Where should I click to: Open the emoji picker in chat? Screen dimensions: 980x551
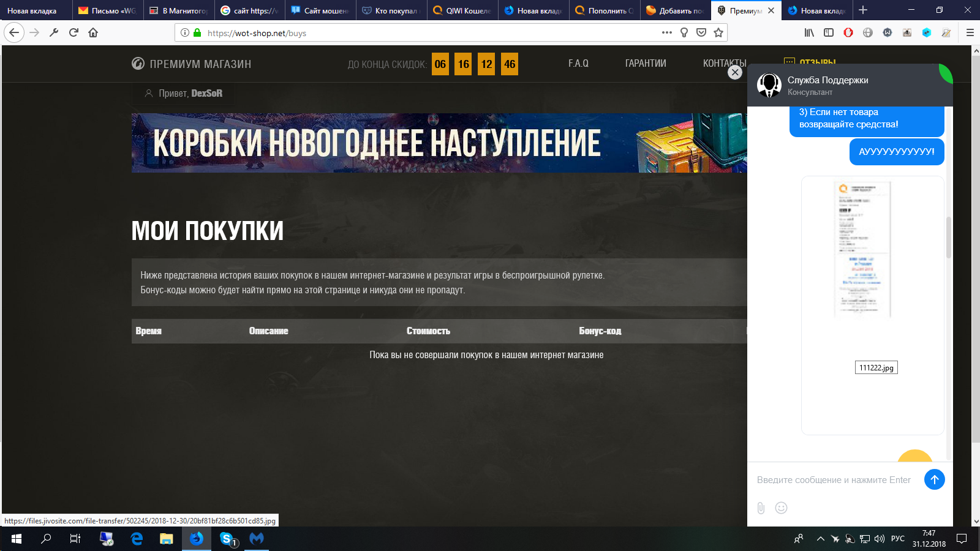tap(781, 508)
